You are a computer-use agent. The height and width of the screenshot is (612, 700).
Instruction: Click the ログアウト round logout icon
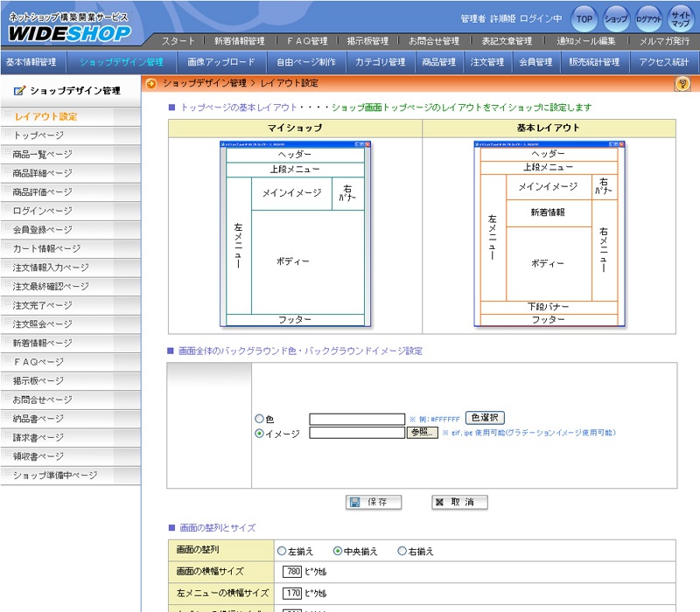(648, 18)
